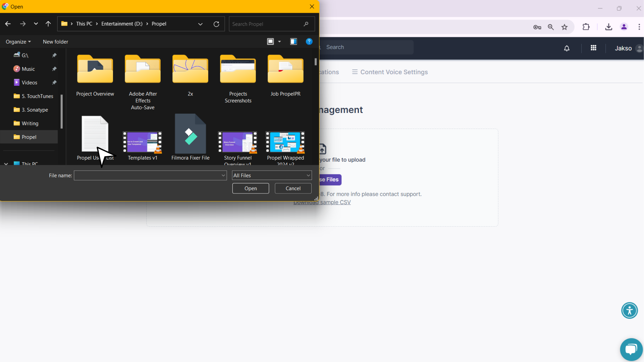Click the forward navigation arrow in the dialog
Image resolution: width=644 pixels, height=362 pixels.
click(x=23, y=24)
